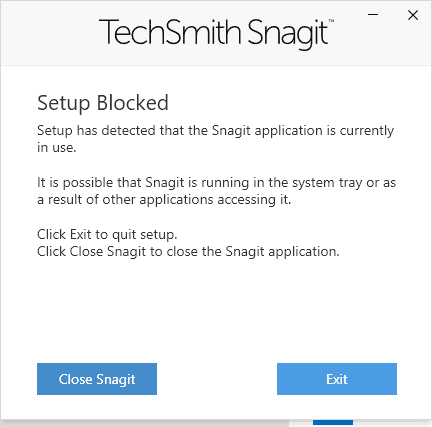
Task: Minimize the Snagit setup window
Action: [x=373, y=15]
